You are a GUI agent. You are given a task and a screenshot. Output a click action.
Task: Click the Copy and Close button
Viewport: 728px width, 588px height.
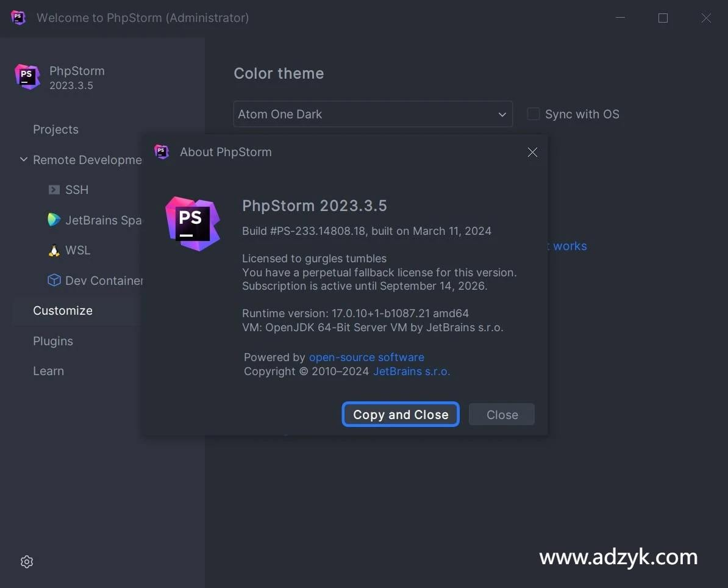coord(401,414)
